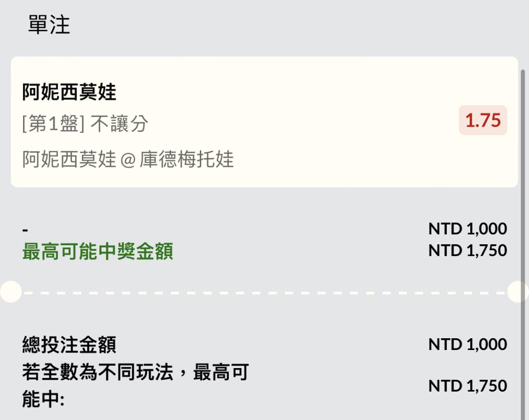The width and height of the screenshot is (529, 420).
Task: Click the 總投注金額 label
Action: point(69,345)
